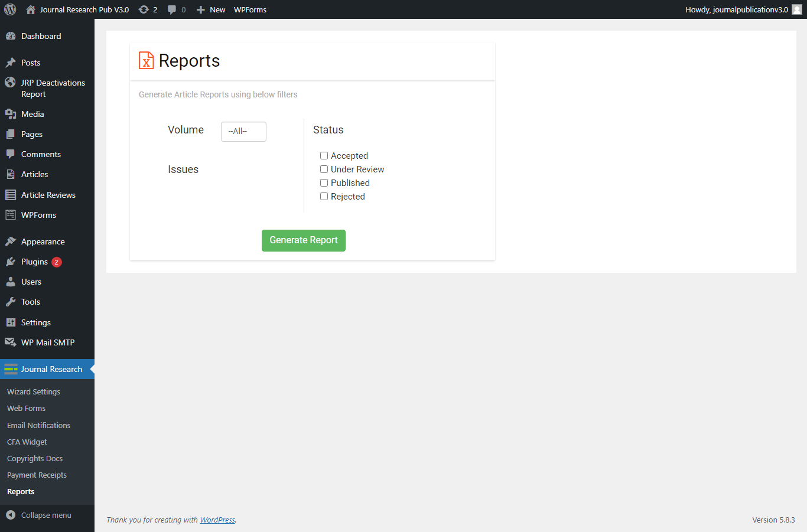Click the Dashboard gauge icon
807x532 pixels.
point(11,36)
